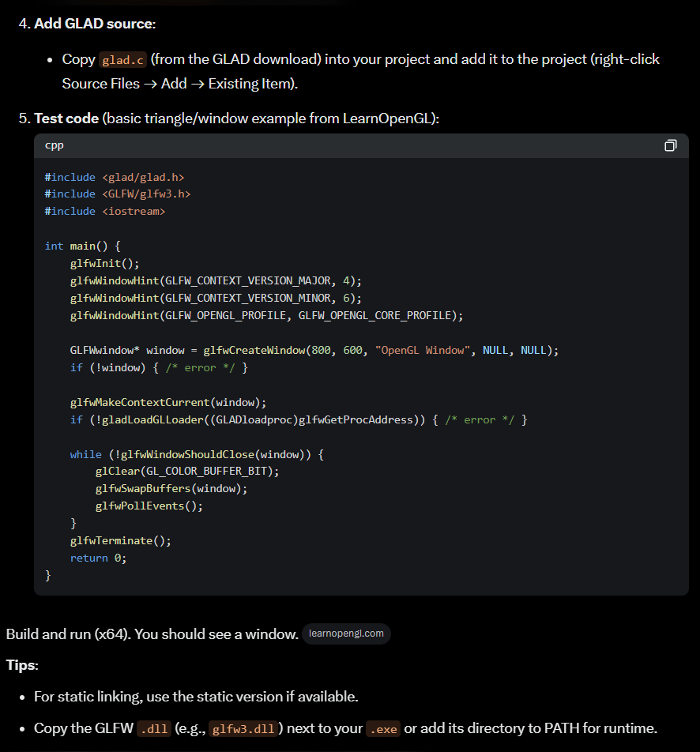The height and width of the screenshot is (752, 700).
Task: Click the 'glfwMakeContextCurrent(window);' line
Action: tap(168, 402)
